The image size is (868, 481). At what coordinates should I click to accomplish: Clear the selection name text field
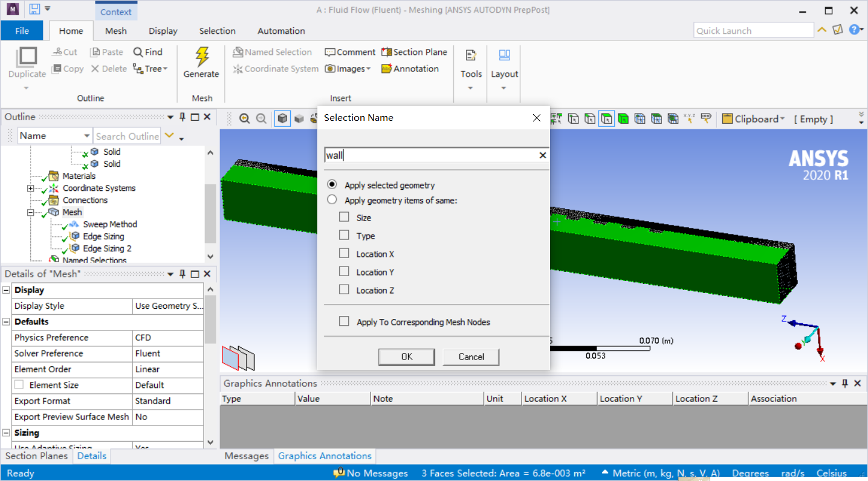pyautogui.click(x=542, y=155)
